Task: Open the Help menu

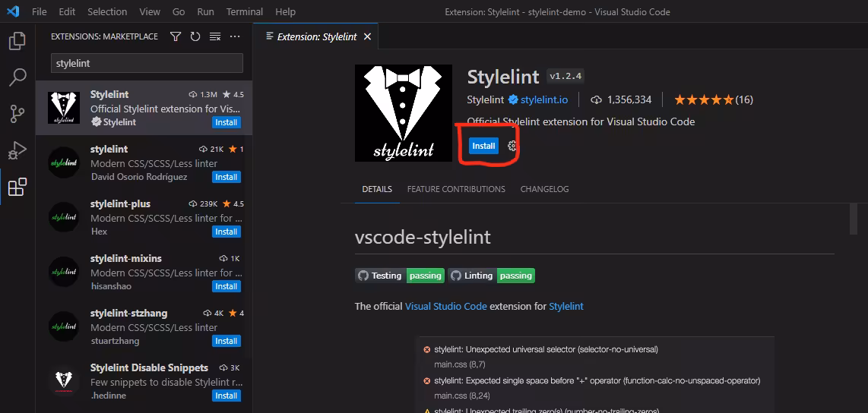Action: 286,11
